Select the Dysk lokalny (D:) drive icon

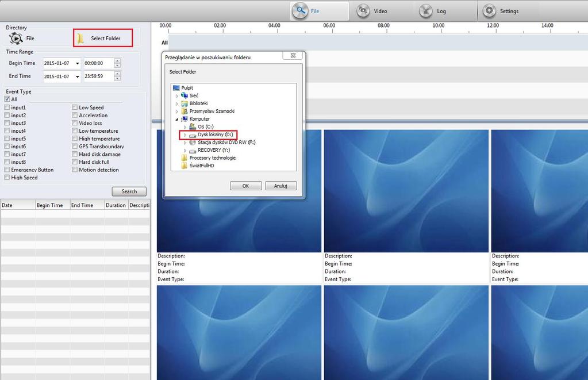pyautogui.click(x=193, y=135)
